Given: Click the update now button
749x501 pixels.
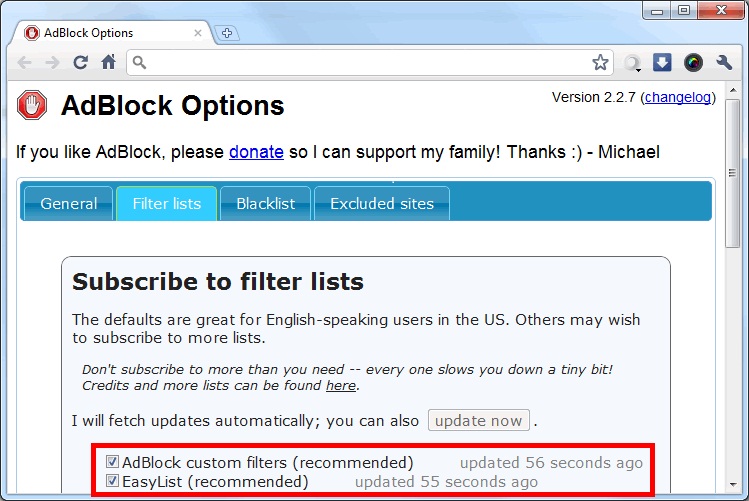Looking at the screenshot, I should click(x=479, y=420).
